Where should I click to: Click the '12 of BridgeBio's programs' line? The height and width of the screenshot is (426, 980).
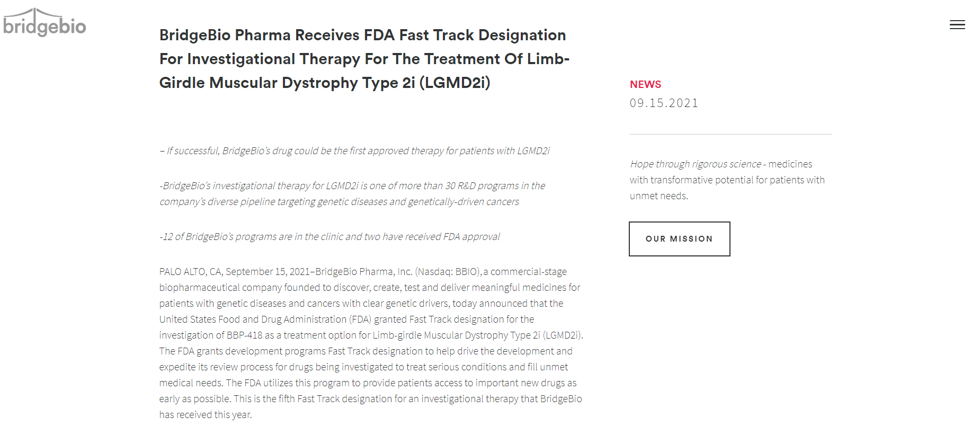(329, 237)
